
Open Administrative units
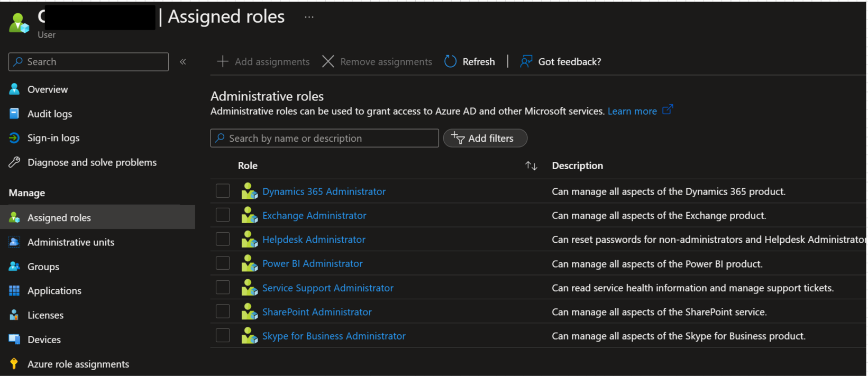pos(71,242)
